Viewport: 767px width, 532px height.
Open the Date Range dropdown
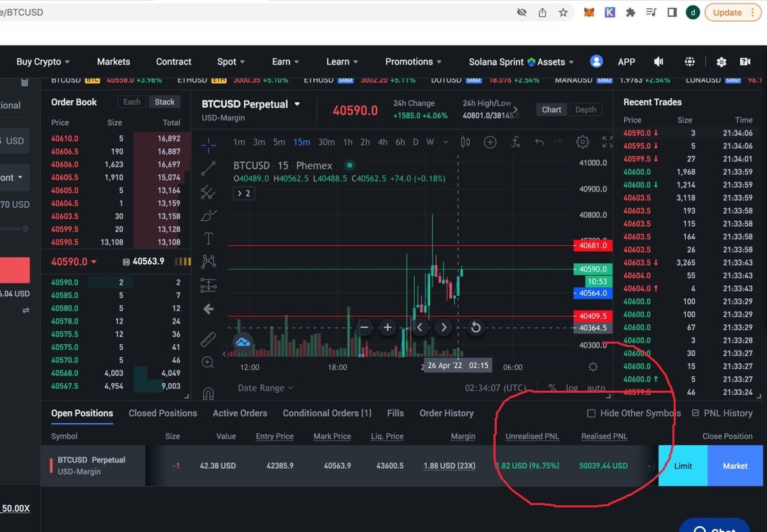[x=266, y=388]
